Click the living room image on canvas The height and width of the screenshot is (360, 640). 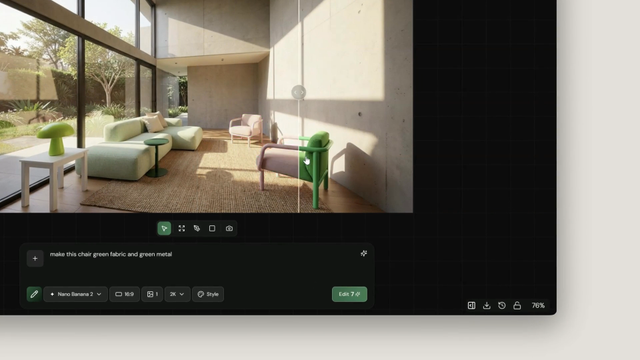coord(206,106)
